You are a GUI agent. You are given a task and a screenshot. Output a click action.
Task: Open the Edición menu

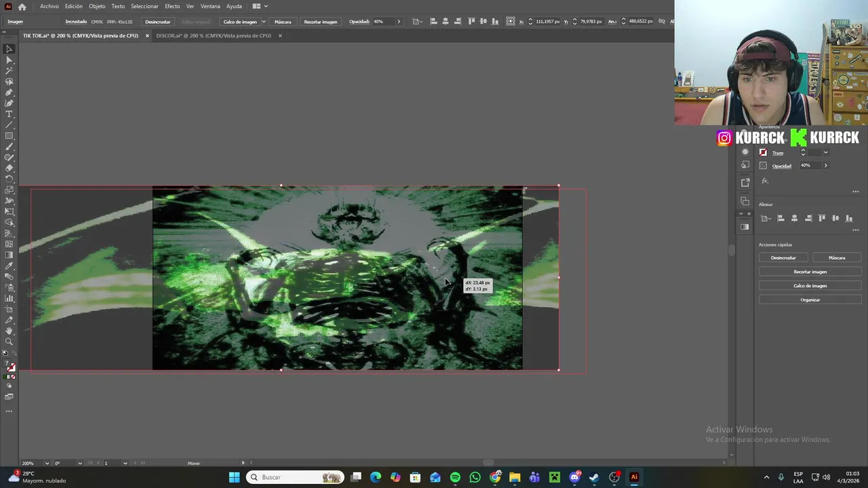click(x=74, y=6)
